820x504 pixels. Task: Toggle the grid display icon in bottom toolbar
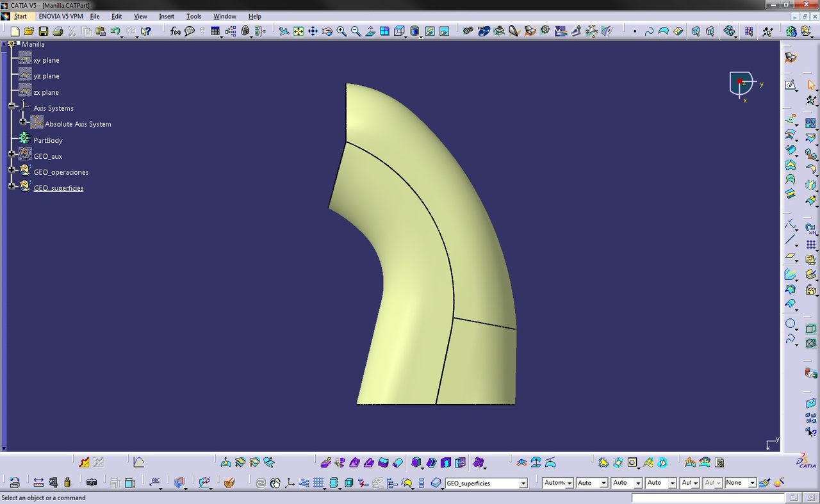pos(318,483)
